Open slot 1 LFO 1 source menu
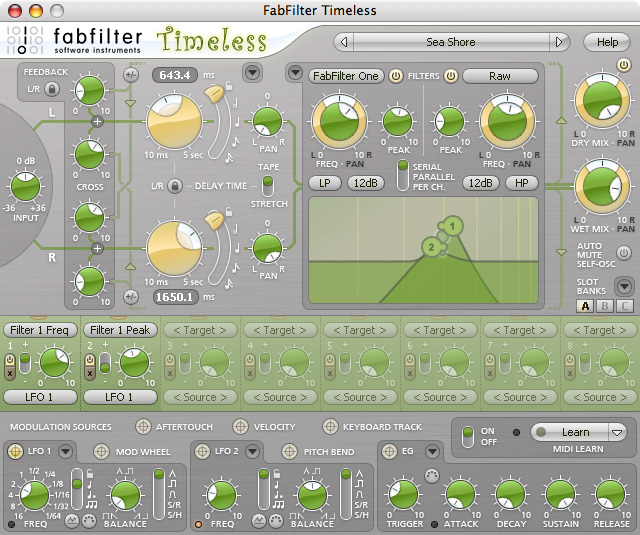The width and height of the screenshot is (640, 535). point(40,397)
